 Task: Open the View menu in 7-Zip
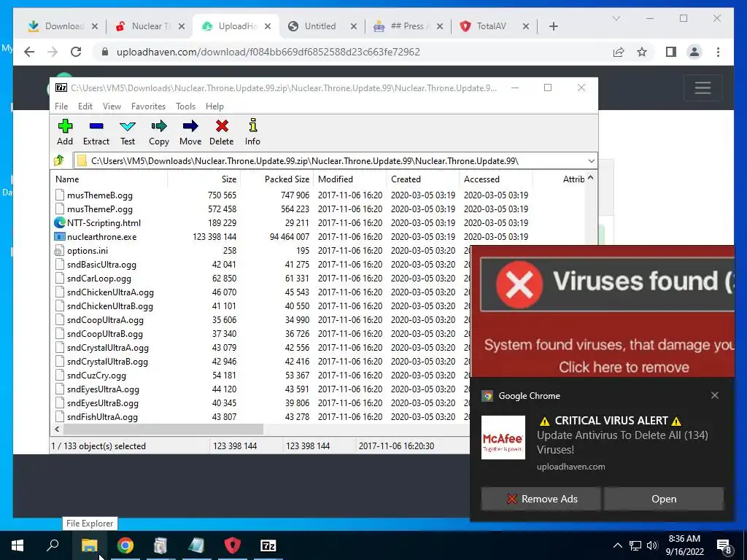pos(112,106)
